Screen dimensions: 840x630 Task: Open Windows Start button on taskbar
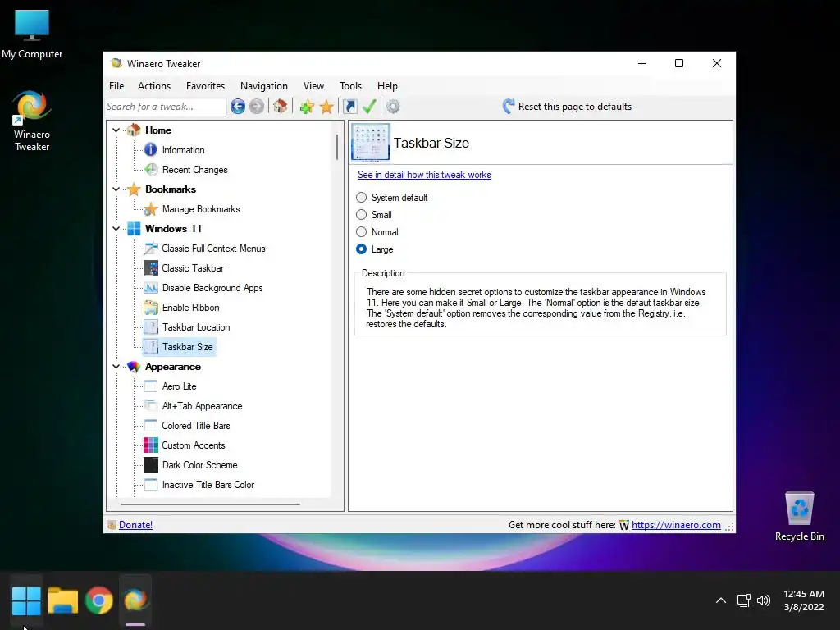[x=26, y=600]
